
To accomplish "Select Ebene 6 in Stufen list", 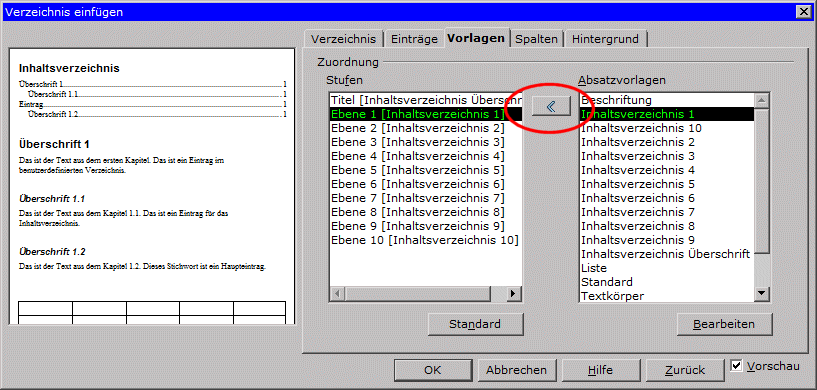I will (426, 184).
